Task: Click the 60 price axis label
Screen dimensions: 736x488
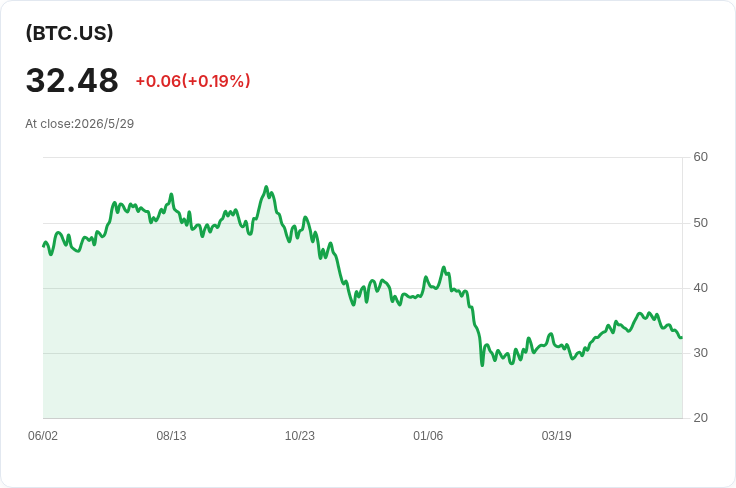Action: pyautogui.click(x=700, y=157)
